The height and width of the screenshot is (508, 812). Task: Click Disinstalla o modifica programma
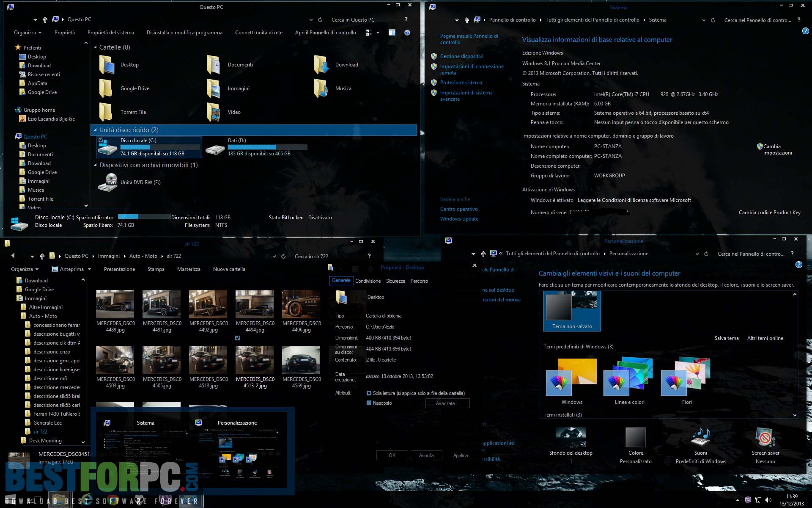click(184, 33)
